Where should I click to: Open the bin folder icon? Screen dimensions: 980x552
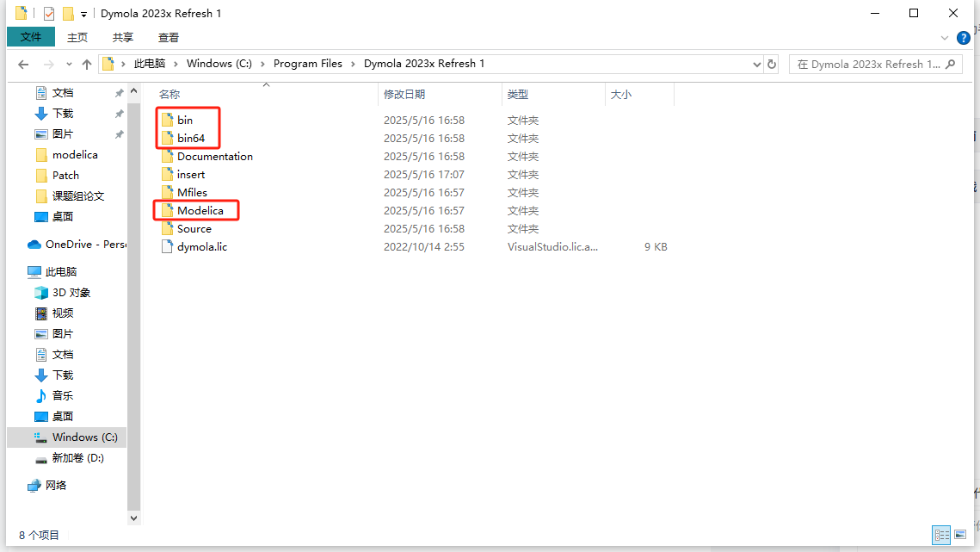click(x=167, y=120)
